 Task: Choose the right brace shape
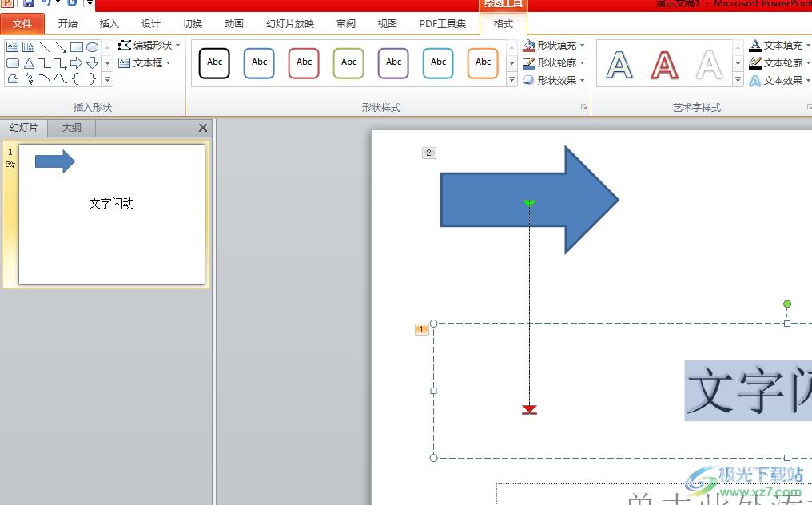[92, 79]
